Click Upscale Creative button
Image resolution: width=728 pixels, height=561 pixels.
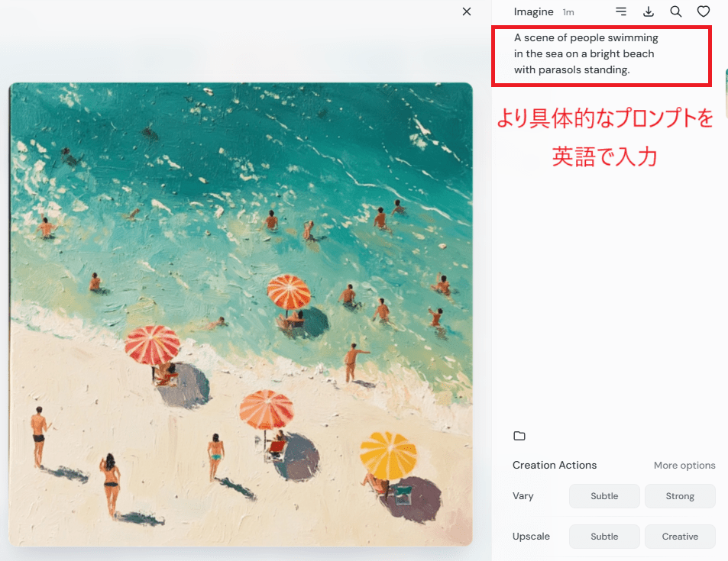(680, 537)
